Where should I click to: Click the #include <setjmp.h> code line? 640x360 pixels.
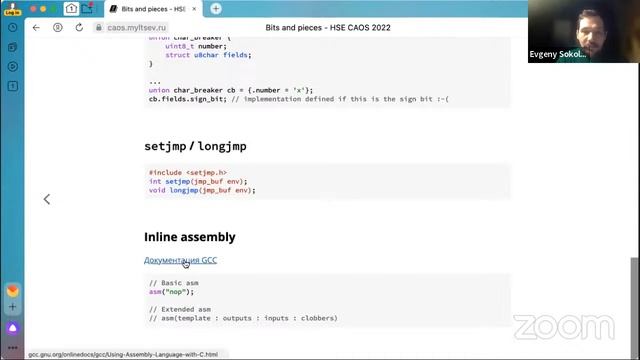coord(188,173)
